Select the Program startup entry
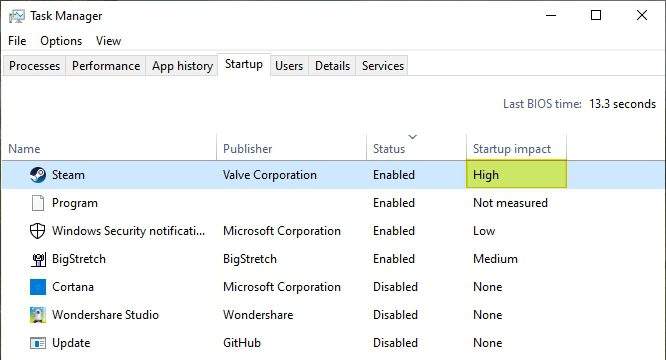This screenshot has height=360, width=666. point(75,203)
